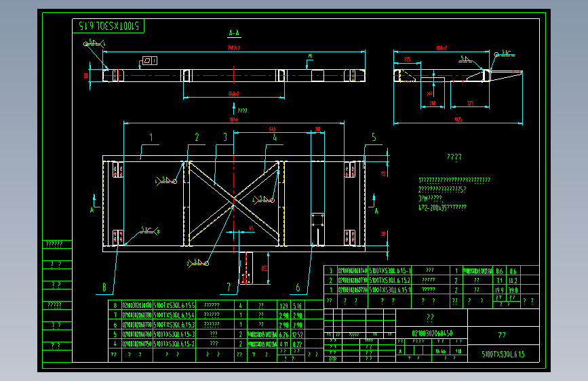Select the 8.22 total weight cell

click(297, 344)
